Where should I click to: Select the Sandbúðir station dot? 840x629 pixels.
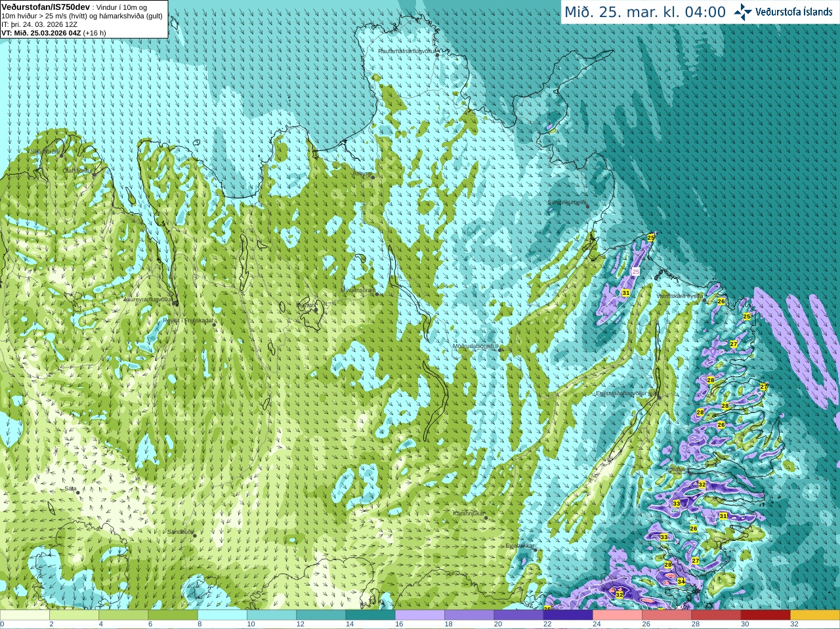194,536
